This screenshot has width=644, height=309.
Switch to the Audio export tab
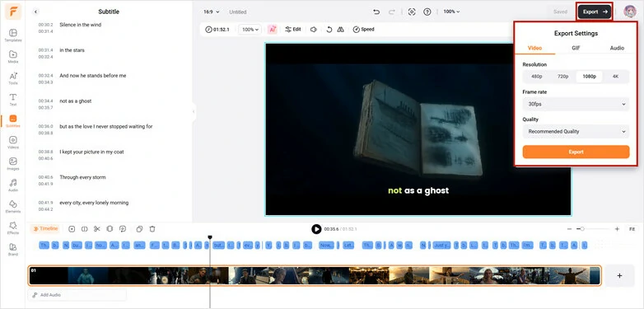pos(617,48)
